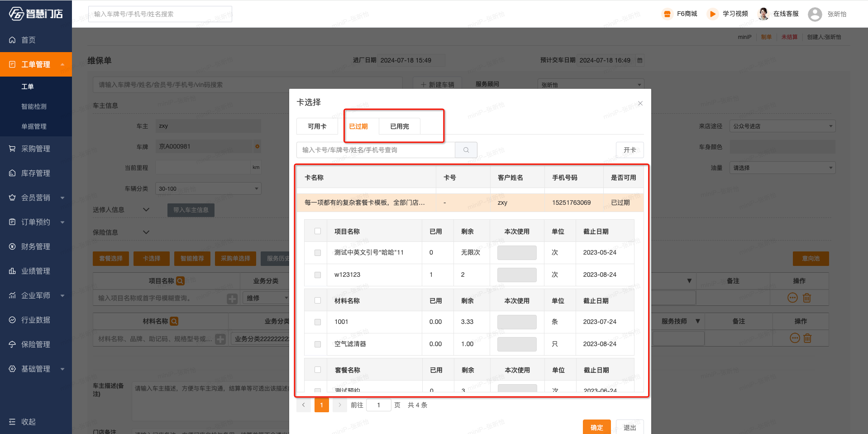Click the gear icon beside 车牌 field
The width and height of the screenshot is (868, 434).
pyautogui.click(x=257, y=146)
